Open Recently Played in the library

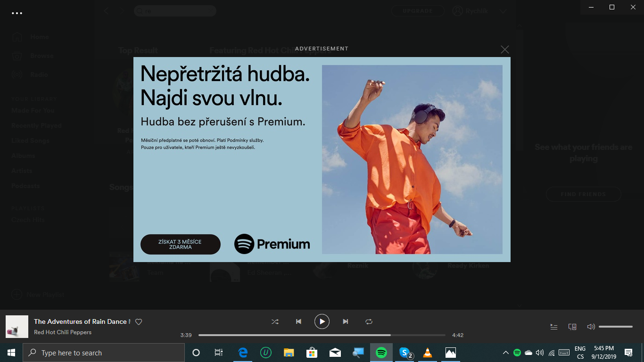[x=37, y=126]
